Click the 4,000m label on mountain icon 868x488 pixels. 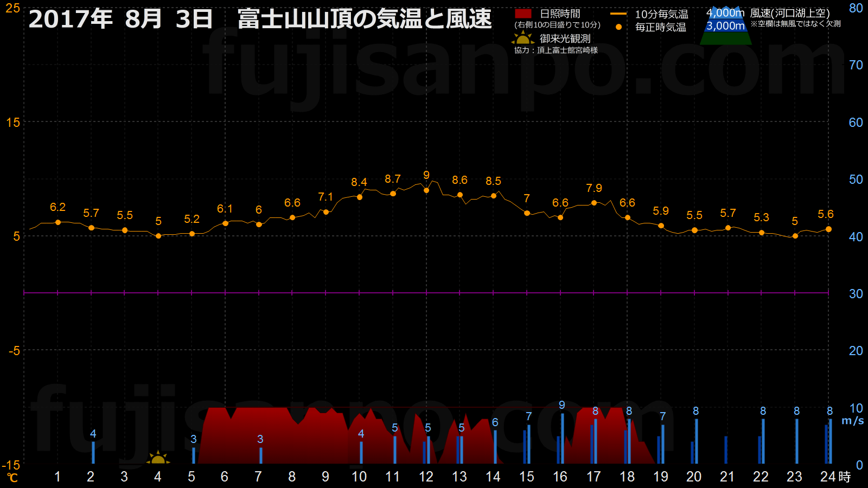click(x=725, y=13)
